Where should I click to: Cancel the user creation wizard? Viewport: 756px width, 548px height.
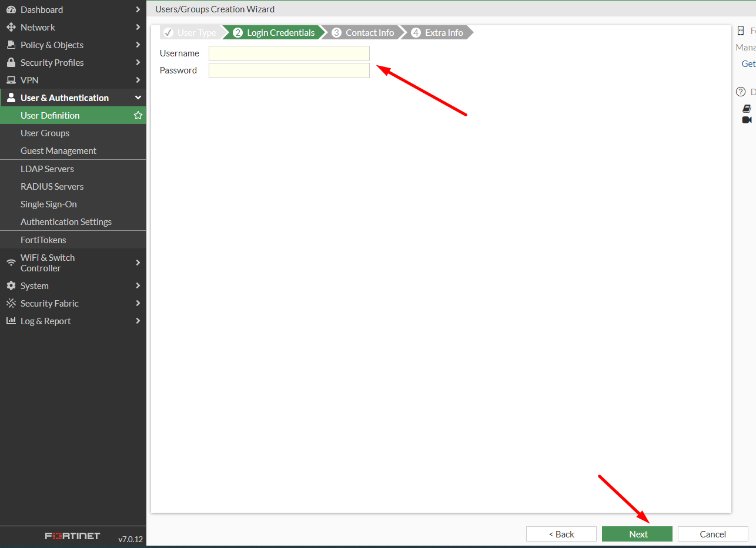point(712,534)
